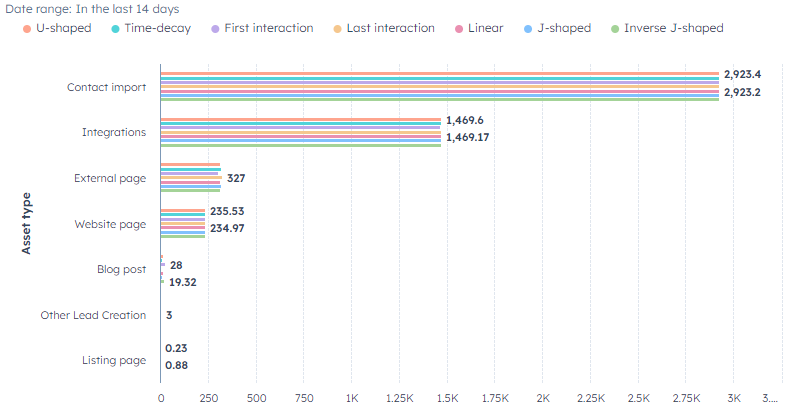Select the External page category label

point(110,178)
